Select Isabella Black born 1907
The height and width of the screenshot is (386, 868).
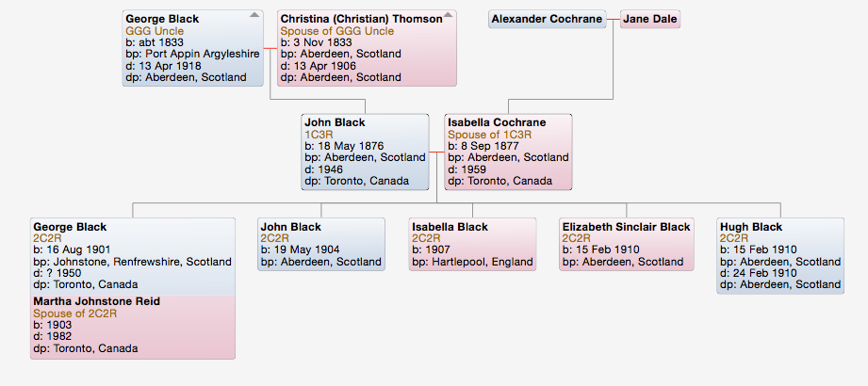(x=472, y=245)
